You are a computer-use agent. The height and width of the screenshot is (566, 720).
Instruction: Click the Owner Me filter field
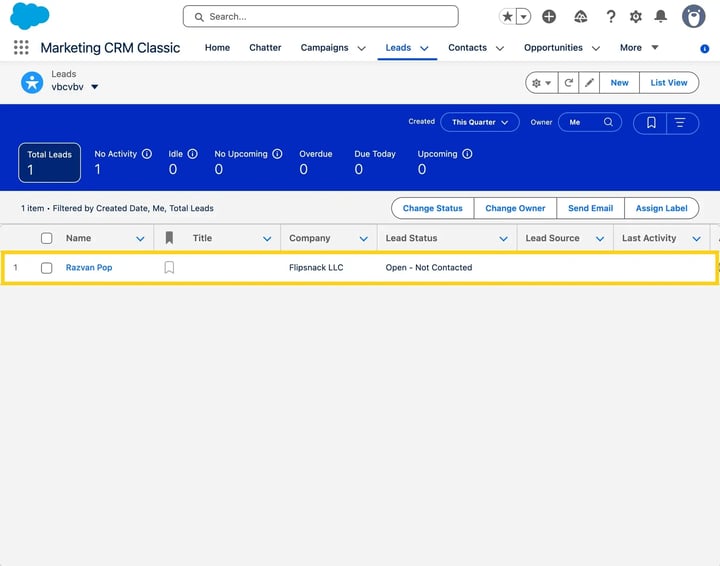[590, 122]
